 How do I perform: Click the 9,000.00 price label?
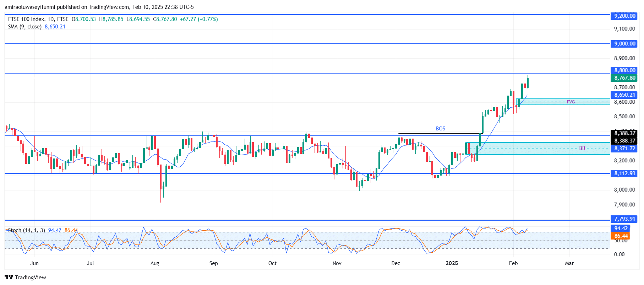pos(624,44)
